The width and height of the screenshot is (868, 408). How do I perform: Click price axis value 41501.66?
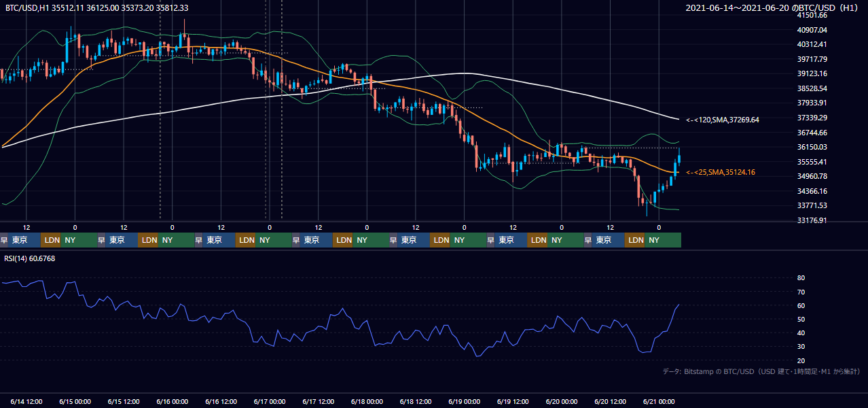click(x=812, y=15)
